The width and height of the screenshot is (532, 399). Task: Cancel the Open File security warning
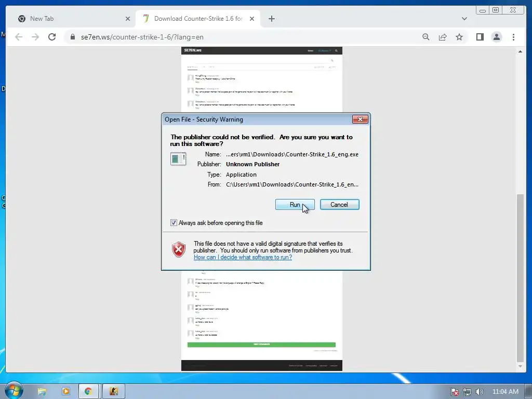pyautogui.click(x=339, y=205)
